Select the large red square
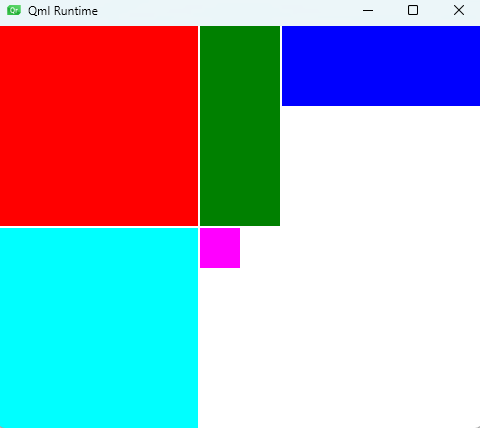 [99, 126]
